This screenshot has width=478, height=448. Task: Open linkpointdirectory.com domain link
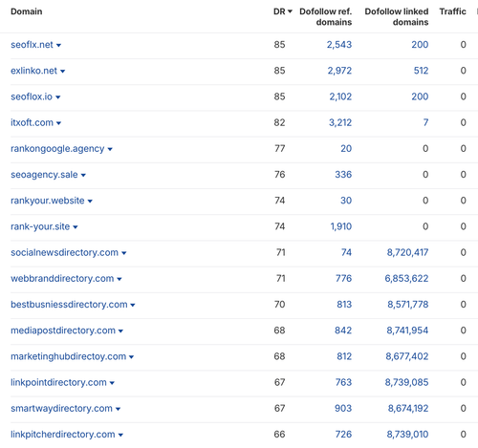[58, 382]
